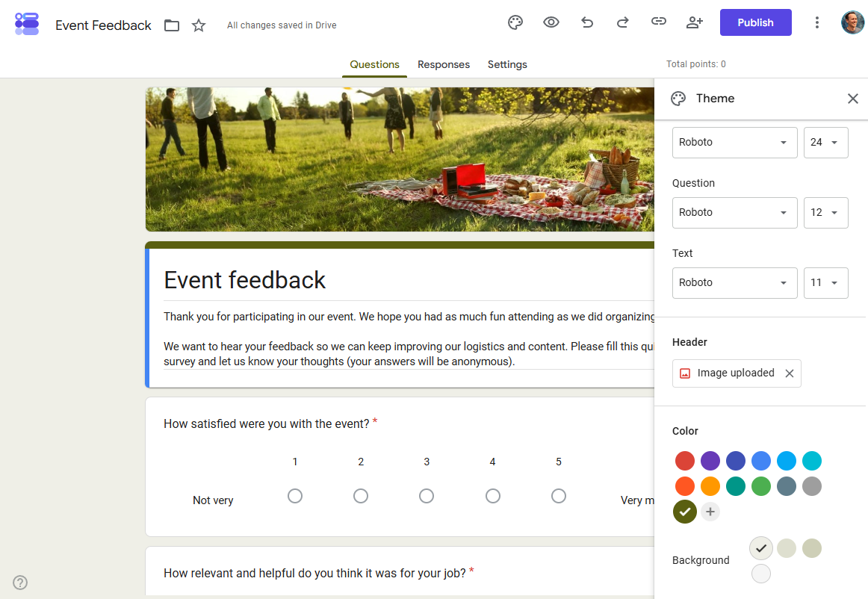Open the uploaded image chip icon

click(x=685, y=373)
